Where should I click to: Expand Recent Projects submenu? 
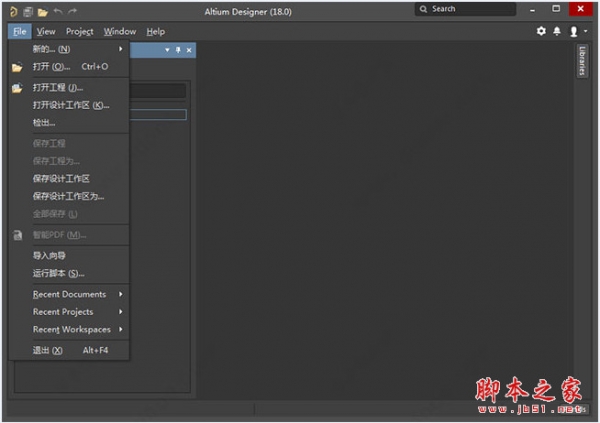click(69, 312)
